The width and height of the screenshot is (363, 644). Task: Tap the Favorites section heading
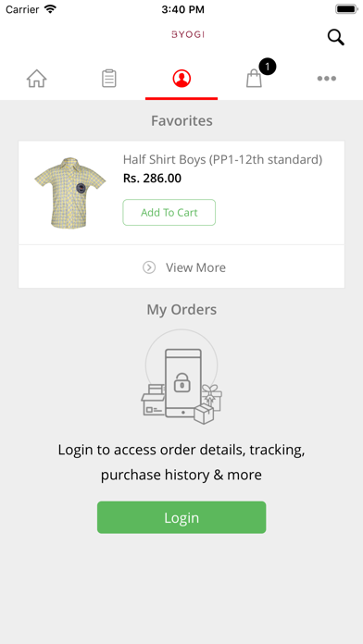coord(181,120)
